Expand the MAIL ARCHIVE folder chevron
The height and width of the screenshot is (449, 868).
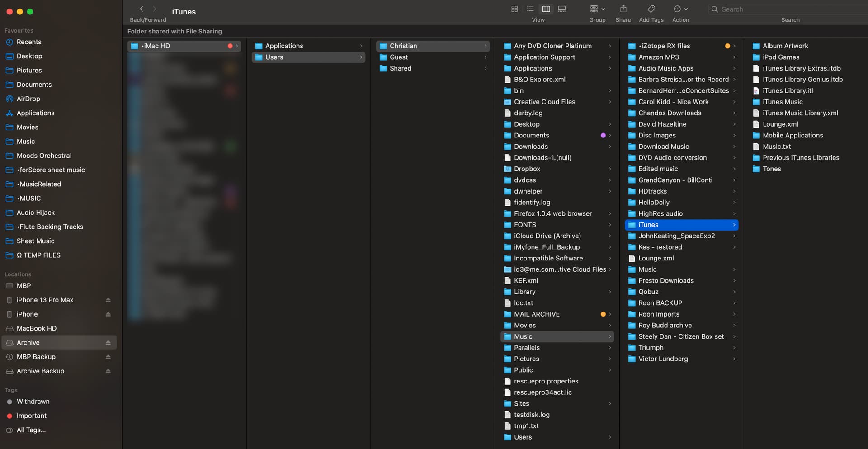pos(610,314)
